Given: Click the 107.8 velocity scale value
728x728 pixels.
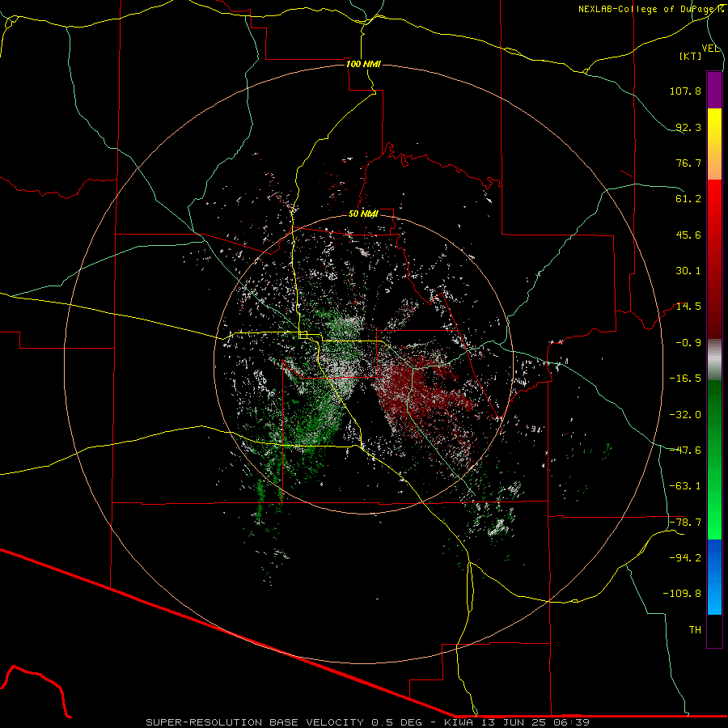Looking at the screenshot, I should click(685, 91).
